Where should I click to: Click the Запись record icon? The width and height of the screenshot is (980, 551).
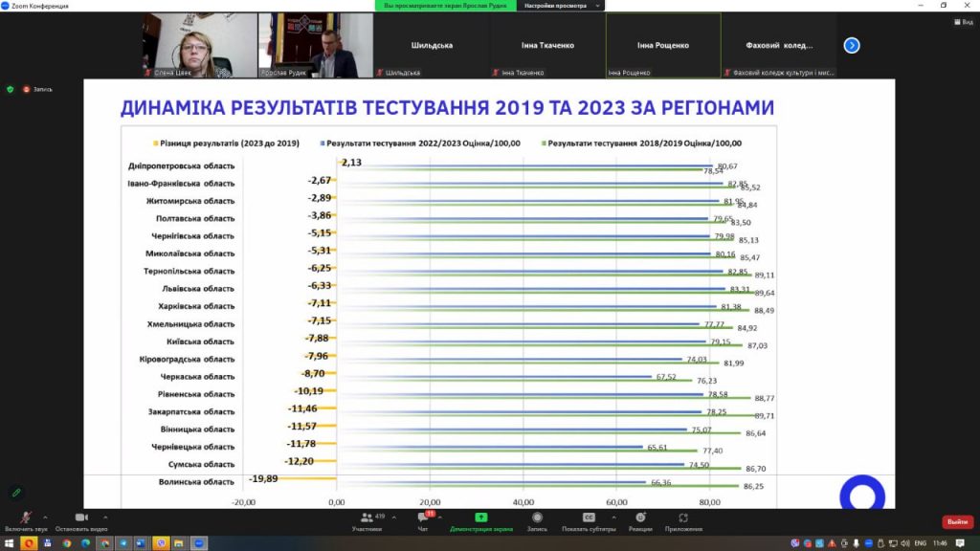click(537, 518)
